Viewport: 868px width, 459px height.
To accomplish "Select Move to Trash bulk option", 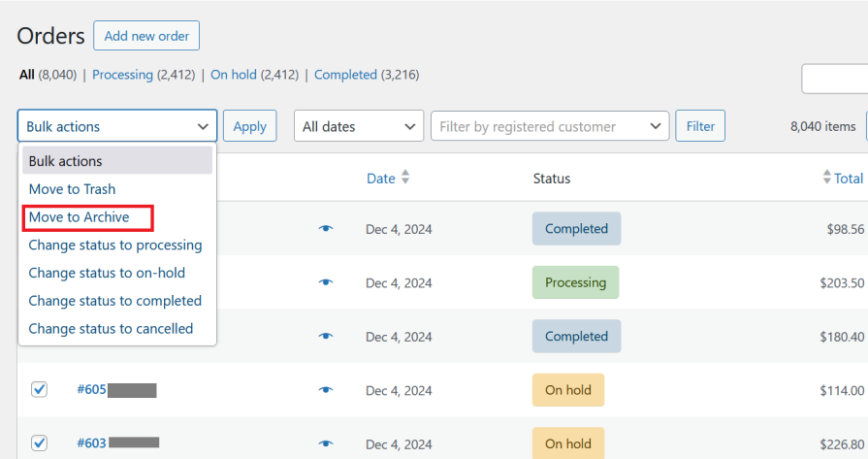I will click(x=72, y=189).
